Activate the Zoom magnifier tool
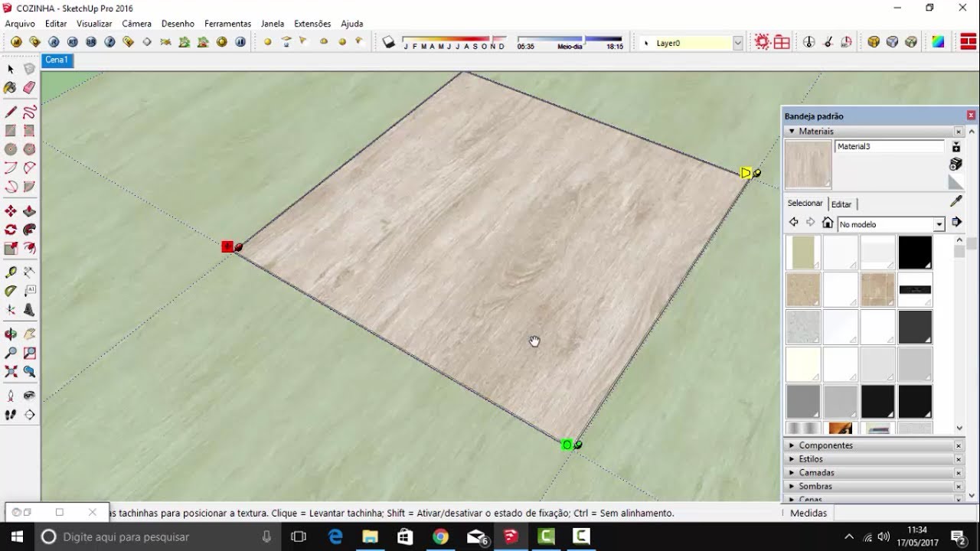 tap(11, 353)
